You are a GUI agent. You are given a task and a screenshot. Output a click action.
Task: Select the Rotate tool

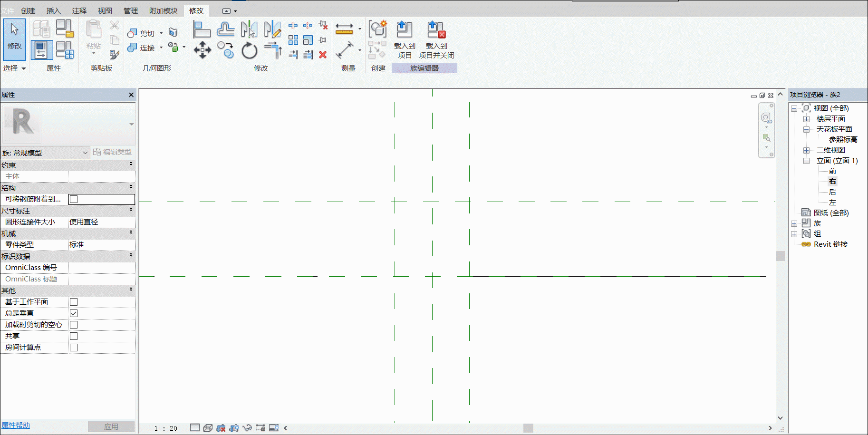[x=249, y=50]
